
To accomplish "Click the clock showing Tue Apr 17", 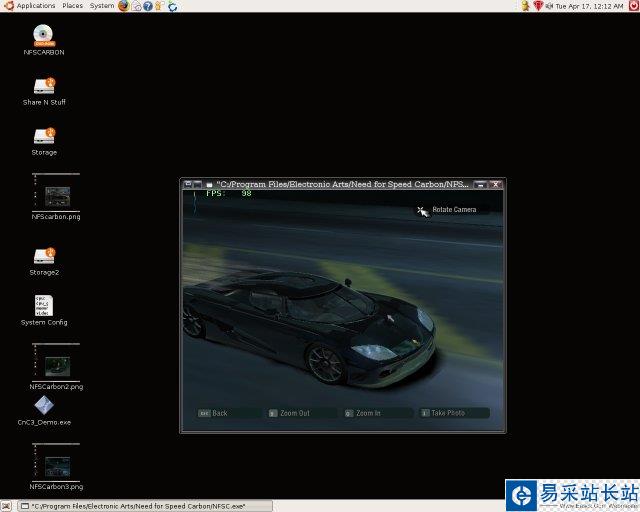I will (587, 6).
